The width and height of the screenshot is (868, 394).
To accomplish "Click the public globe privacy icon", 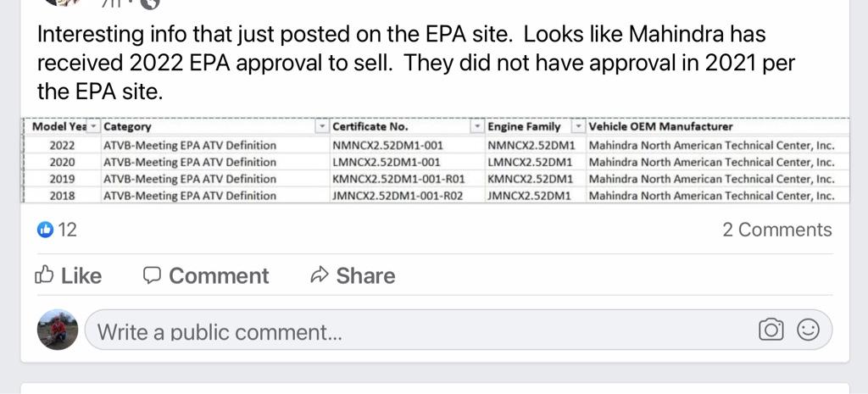I will (149, 3).
